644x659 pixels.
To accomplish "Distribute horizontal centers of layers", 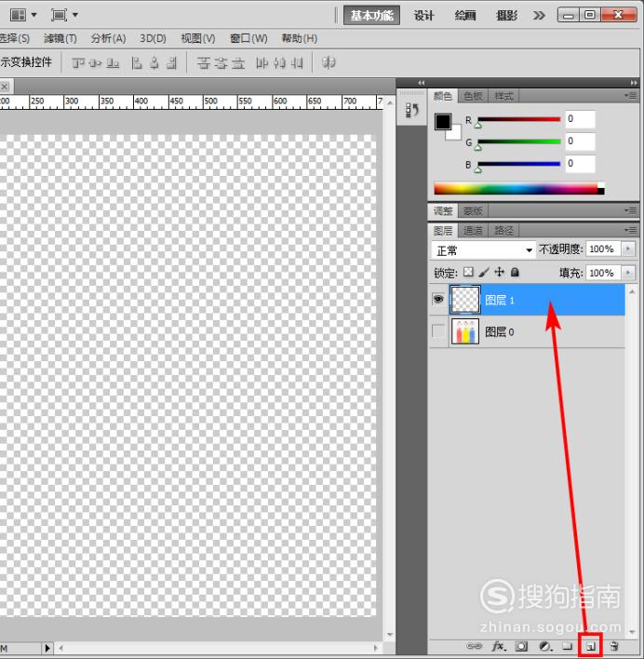I will click(279, 63).
